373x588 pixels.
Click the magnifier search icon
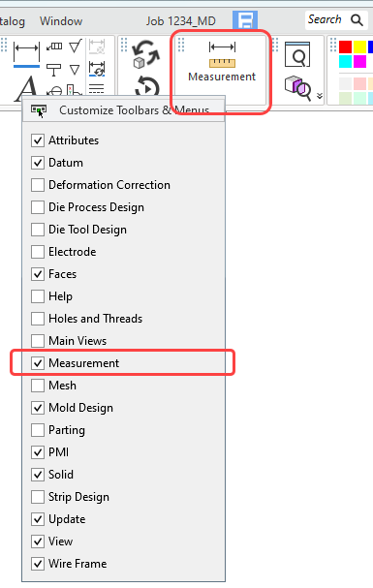pos(357,20)
